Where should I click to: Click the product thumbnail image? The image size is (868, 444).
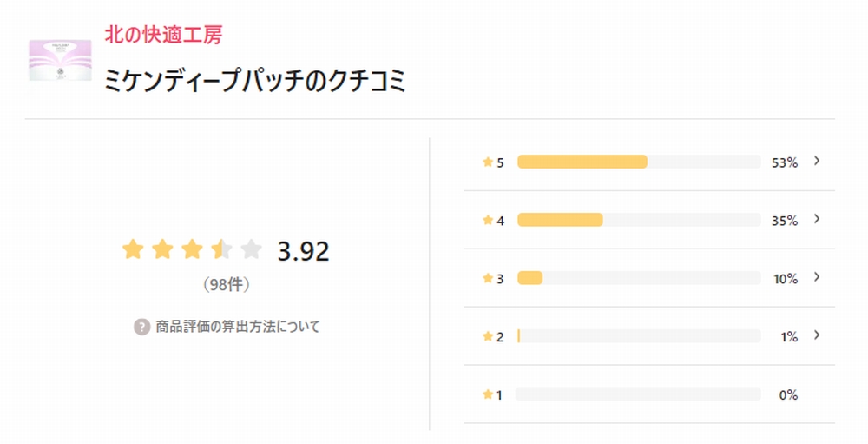pyautogui.click(x=60, y=61)
